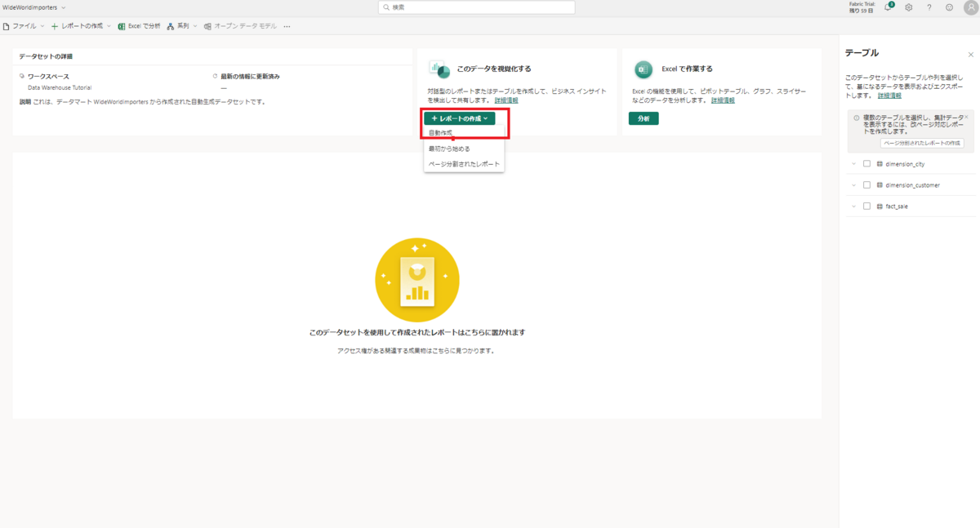Click the dimension_customer table icon

(880, 184)
